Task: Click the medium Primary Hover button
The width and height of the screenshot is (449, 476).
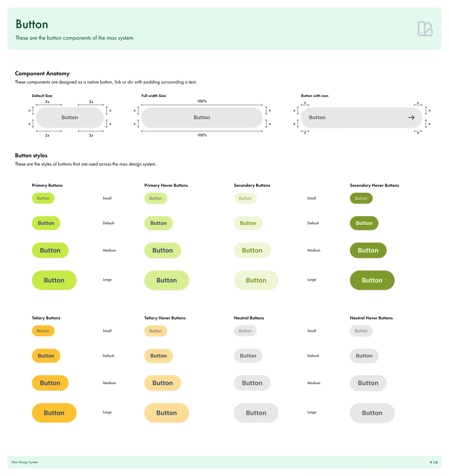Action: pos(162,250)
